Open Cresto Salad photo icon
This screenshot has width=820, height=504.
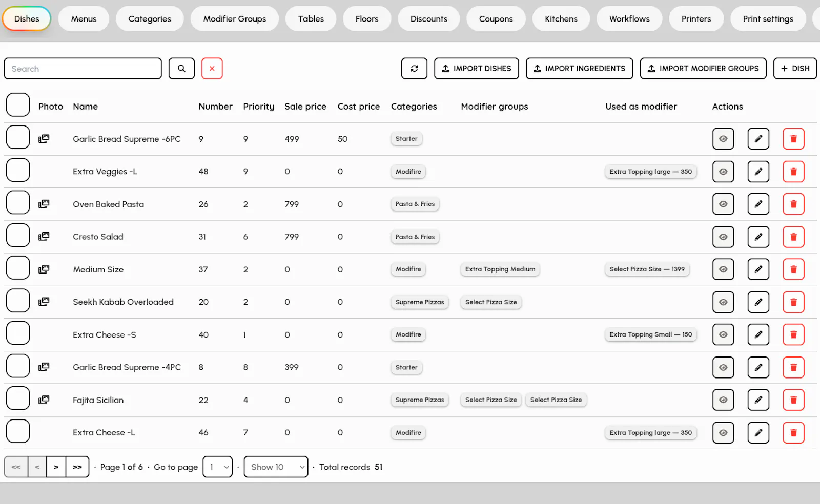(44, 237)
